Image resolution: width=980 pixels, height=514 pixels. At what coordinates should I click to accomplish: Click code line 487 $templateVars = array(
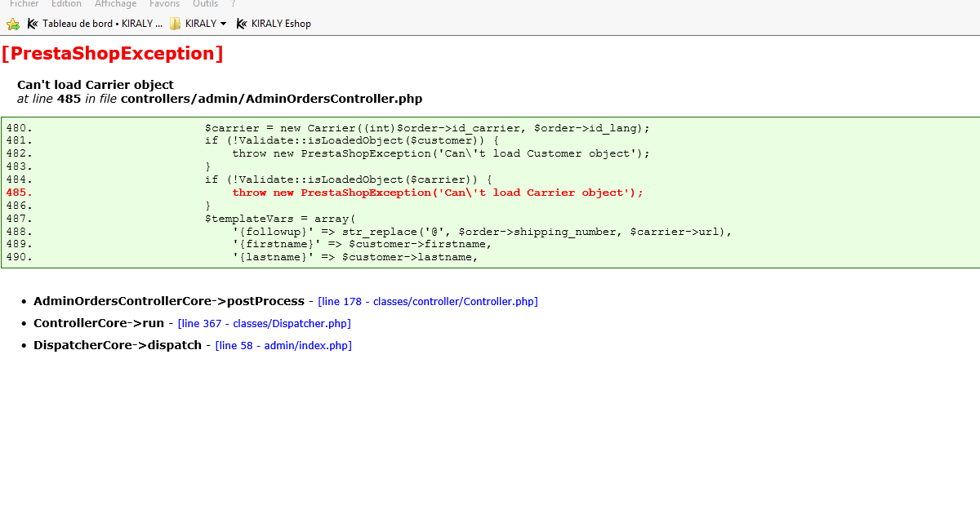point(280,219)
